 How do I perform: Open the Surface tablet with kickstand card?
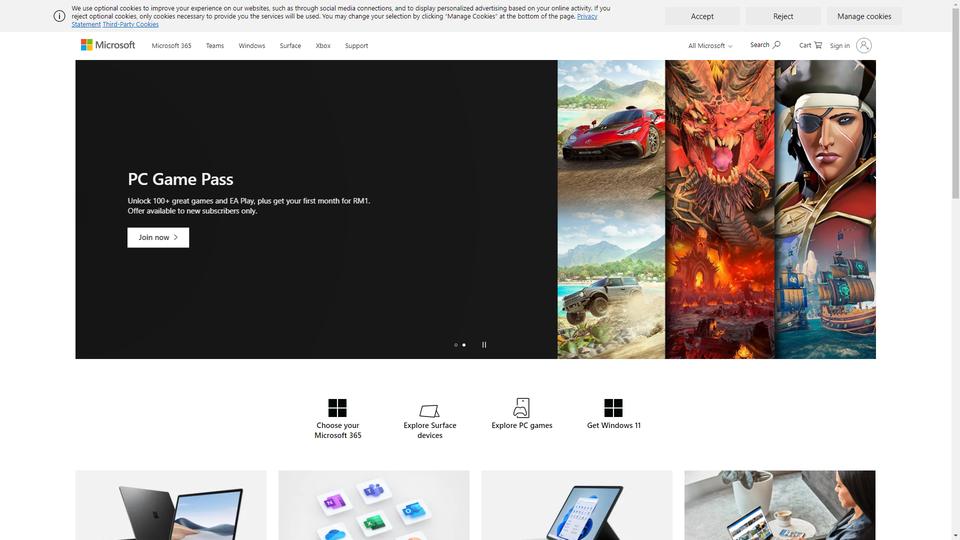pyautogui.click(x=577, y=505)
